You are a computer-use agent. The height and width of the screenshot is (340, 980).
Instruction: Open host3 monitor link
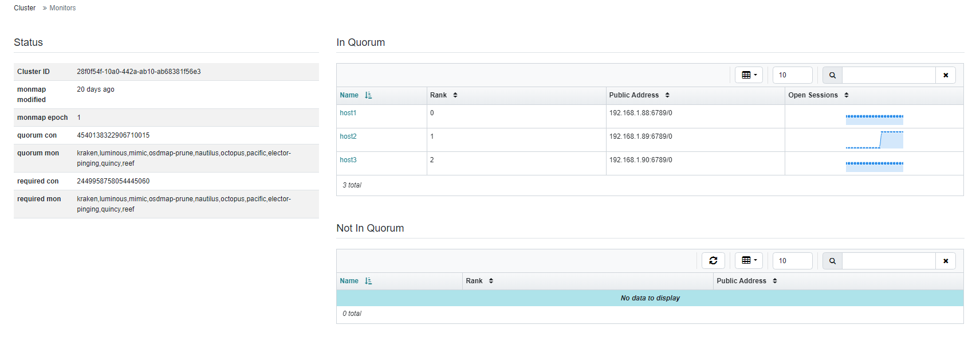click(x=348, y=160)
